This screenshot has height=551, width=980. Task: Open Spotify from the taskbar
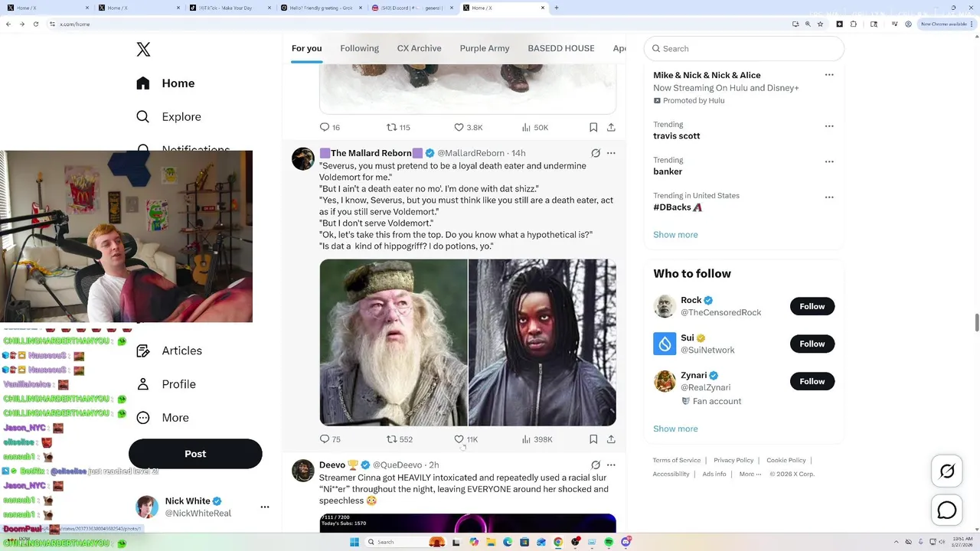[609, 542]
